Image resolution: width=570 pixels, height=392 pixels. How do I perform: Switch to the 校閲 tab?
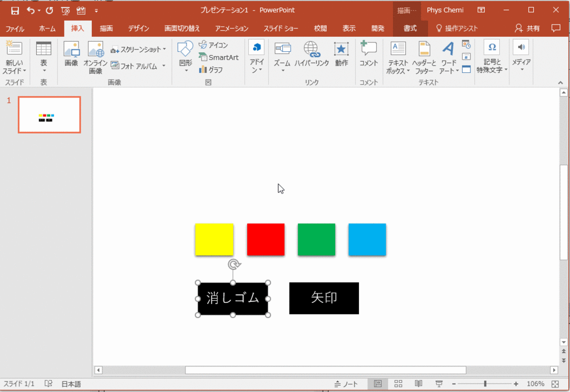click(320, 28)
